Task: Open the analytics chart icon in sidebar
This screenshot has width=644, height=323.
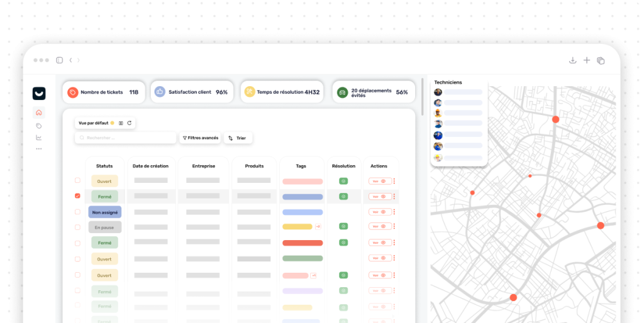Action: 39,138
